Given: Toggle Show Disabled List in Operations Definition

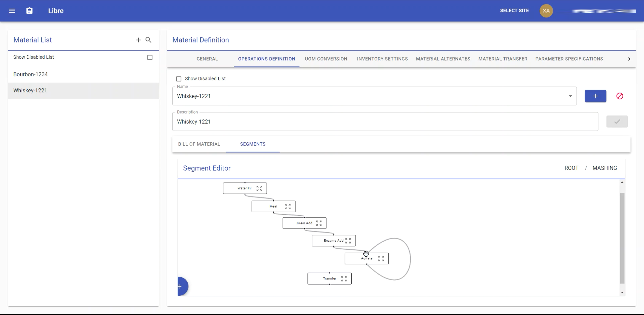Looking at the screenshot, I should coord(179,79).
